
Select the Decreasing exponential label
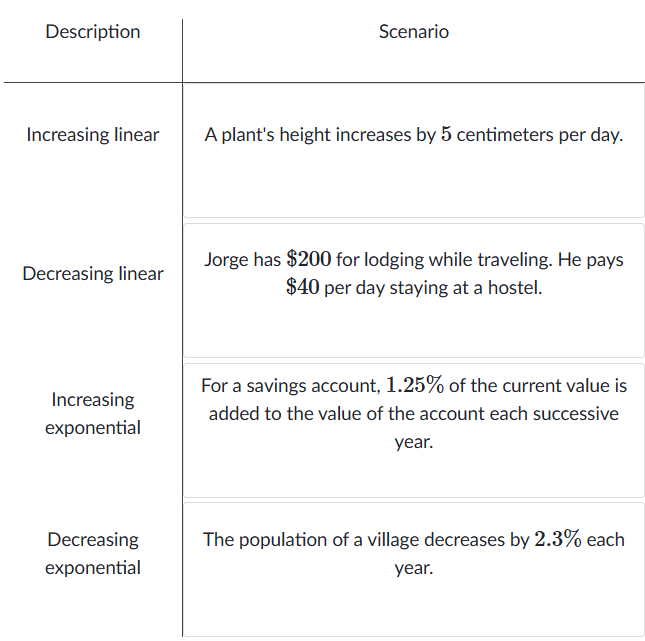[93, 553]
